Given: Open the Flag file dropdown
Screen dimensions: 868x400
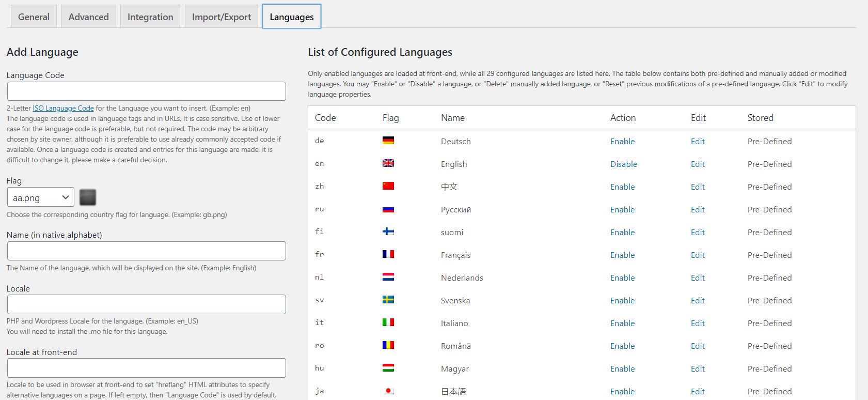Looking at the screenshot, I should tap(41, 197).
